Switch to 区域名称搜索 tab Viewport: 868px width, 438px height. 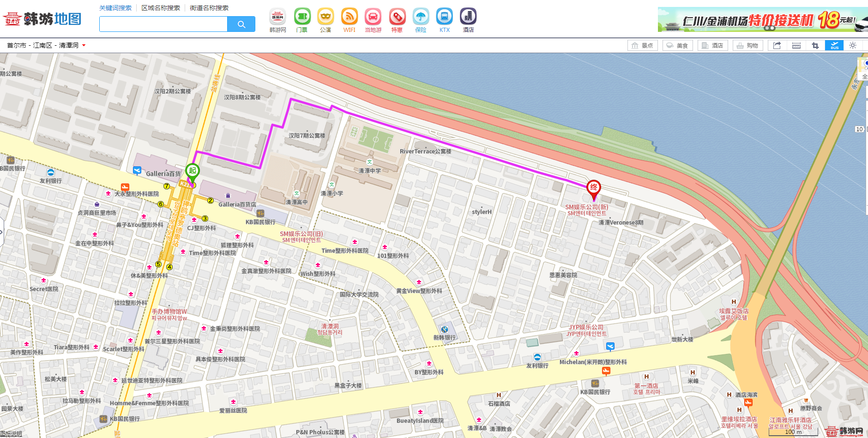[x=161, y=8]
